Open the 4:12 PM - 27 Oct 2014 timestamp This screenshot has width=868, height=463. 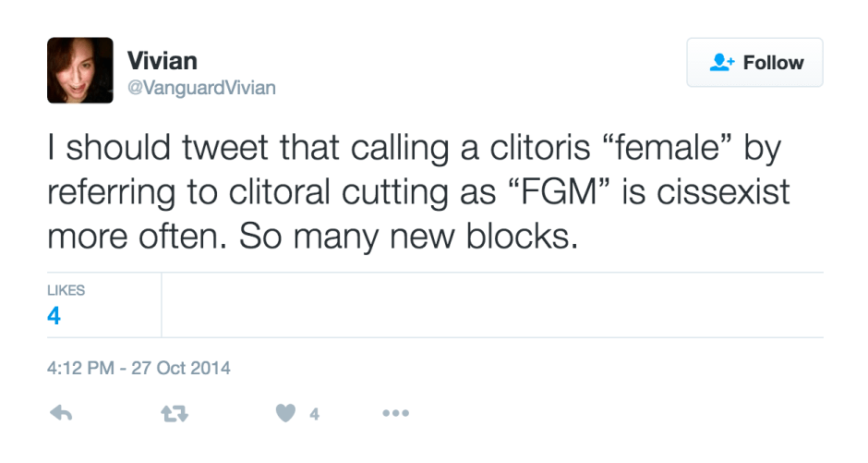tap(139, 368)
